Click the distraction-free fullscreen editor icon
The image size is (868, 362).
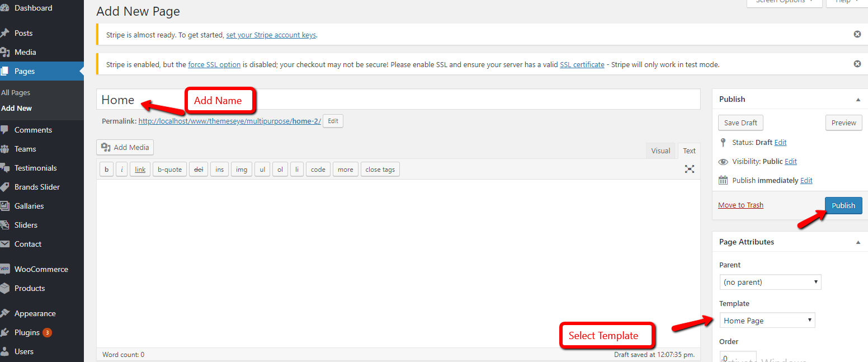coord(690,169)
